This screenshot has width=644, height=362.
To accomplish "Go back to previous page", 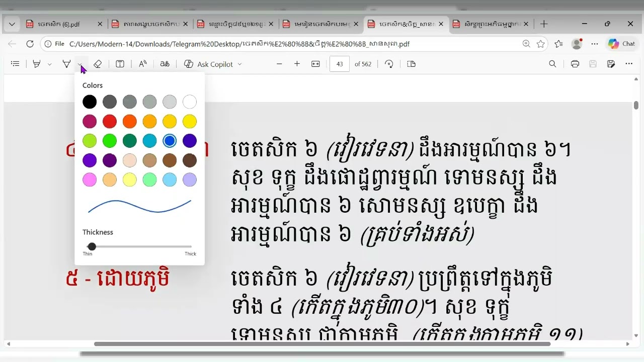I will [12, 44].
